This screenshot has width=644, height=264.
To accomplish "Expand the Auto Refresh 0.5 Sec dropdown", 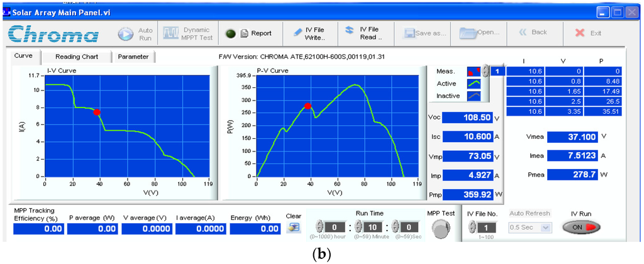I will (x=530, y=227).
